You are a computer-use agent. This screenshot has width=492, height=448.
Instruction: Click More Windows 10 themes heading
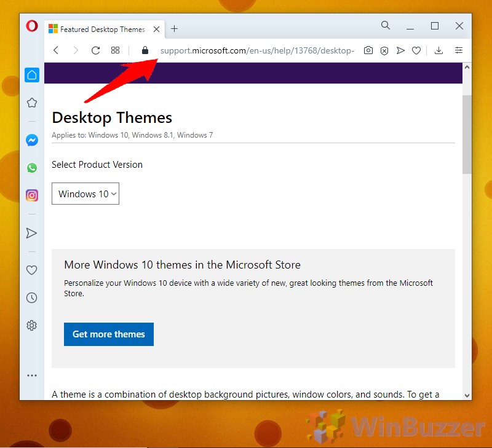click(182, 265)
